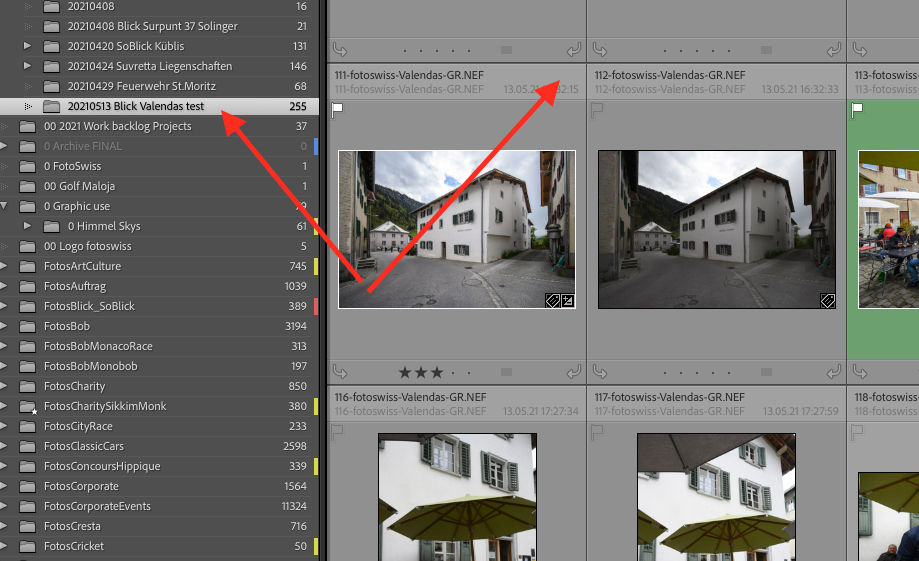
Task: Rotate photo 111-fotoswiss-Valendas clockwise
Action: pos(574,372)
